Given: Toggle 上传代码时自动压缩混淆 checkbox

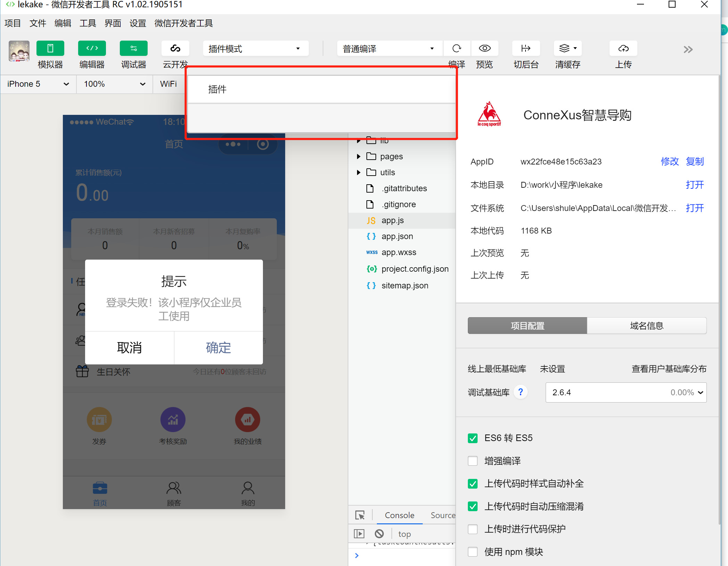Looking at the screenshot, I should [473, 506].
